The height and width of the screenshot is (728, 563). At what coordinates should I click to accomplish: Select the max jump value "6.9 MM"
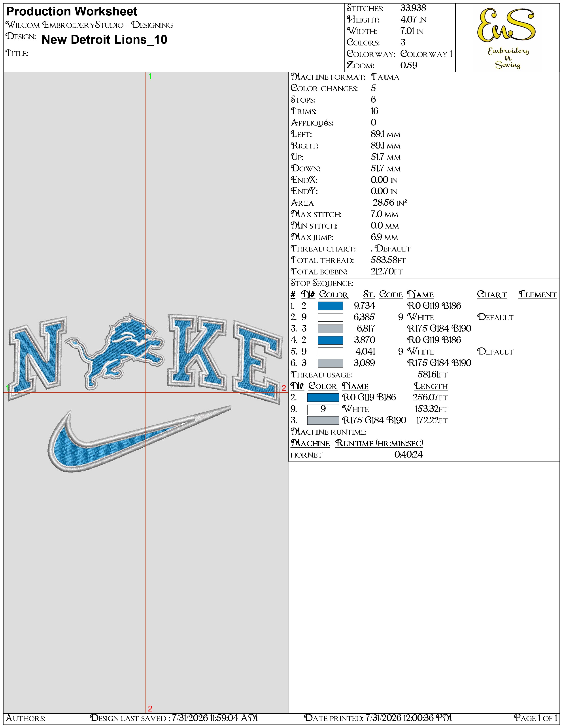coord(384,237)
